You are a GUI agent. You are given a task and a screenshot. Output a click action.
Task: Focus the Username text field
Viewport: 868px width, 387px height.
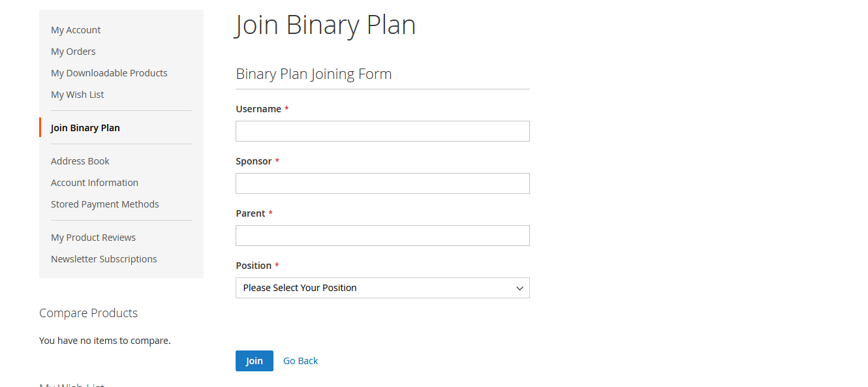point(382,131)
